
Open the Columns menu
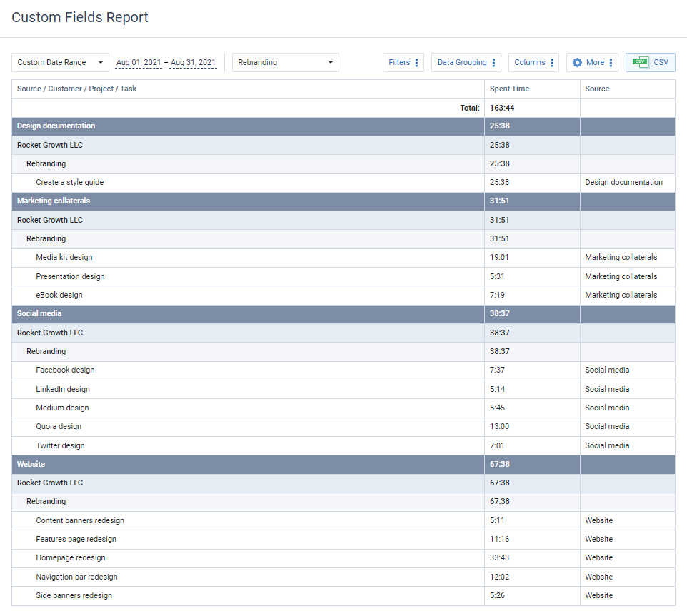(533, 63)
